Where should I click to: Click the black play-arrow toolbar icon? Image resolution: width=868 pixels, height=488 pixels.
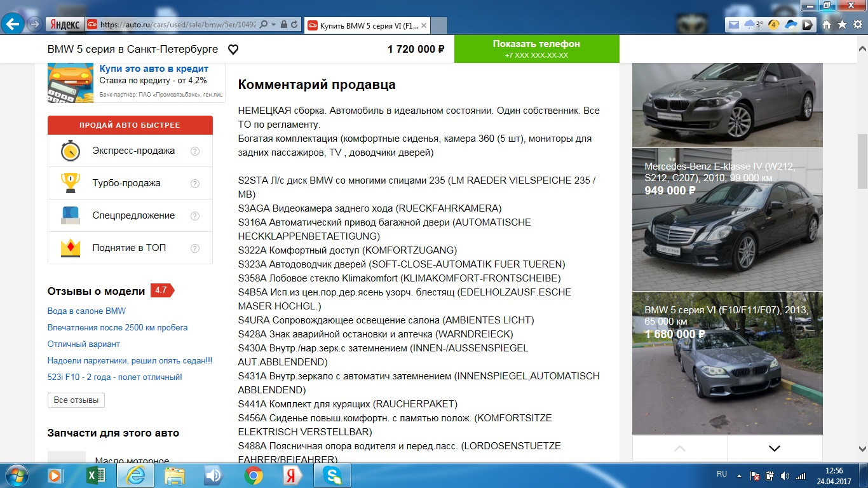pyautogui.click(x=808, y=25)
